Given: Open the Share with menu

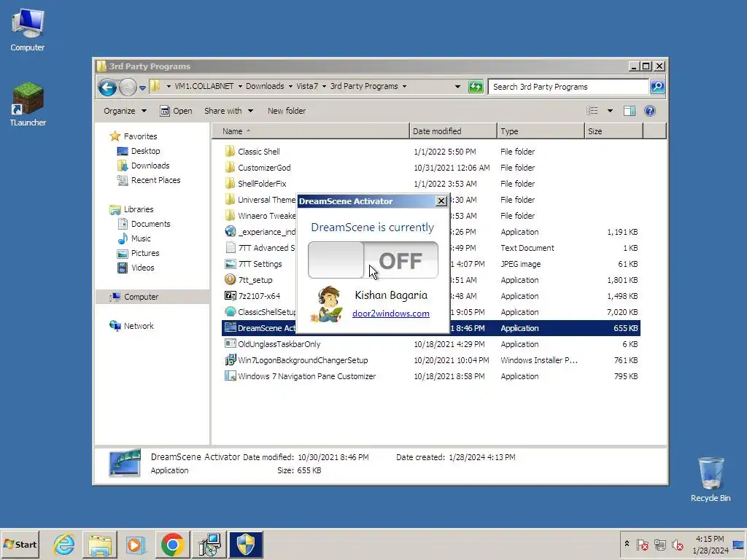Looking at the screenshot, I should click(228, 111).
